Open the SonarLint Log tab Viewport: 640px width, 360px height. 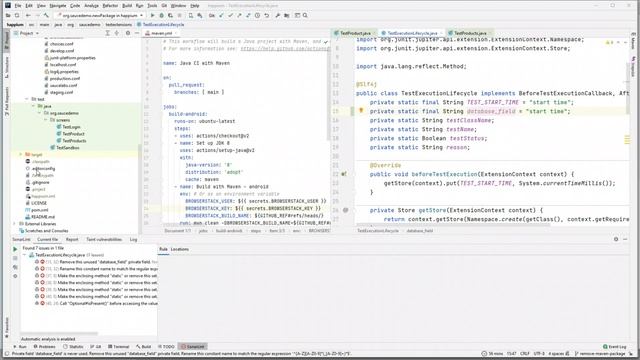click(133, 240)
